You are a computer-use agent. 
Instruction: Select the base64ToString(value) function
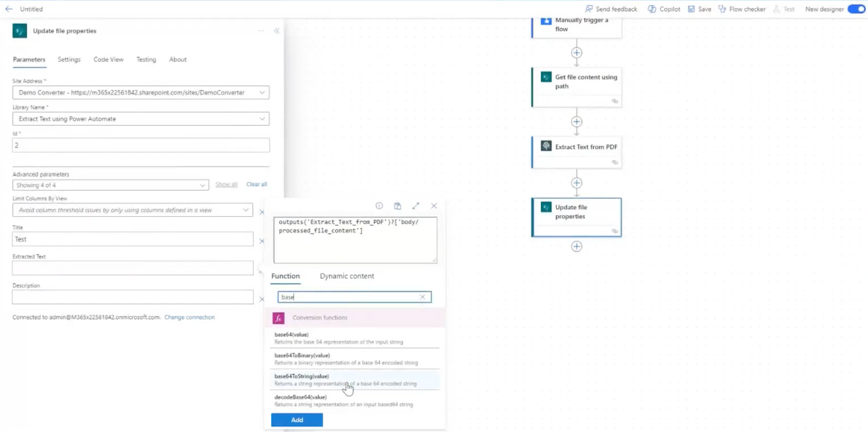302,377
